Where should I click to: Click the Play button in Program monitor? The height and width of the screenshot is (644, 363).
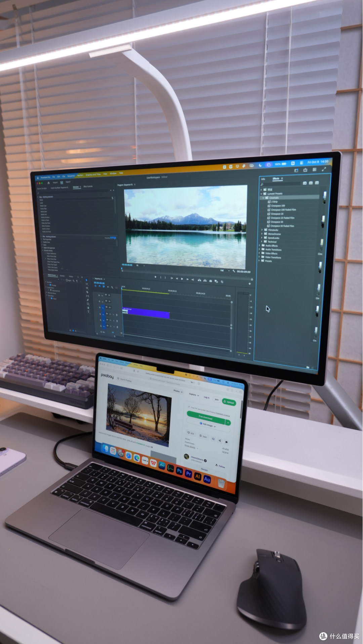pyautogui.click(x=182, y=279)
